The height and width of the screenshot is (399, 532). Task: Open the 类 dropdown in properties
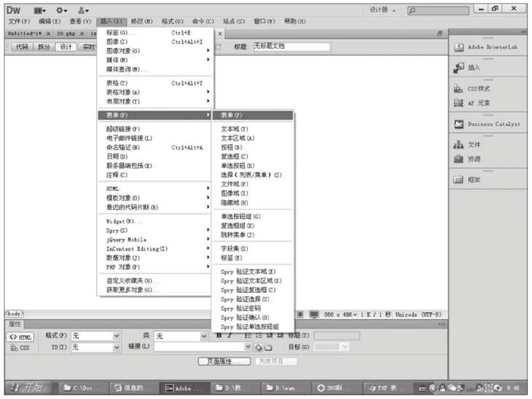pyautogui.click(x=203, y=336)
